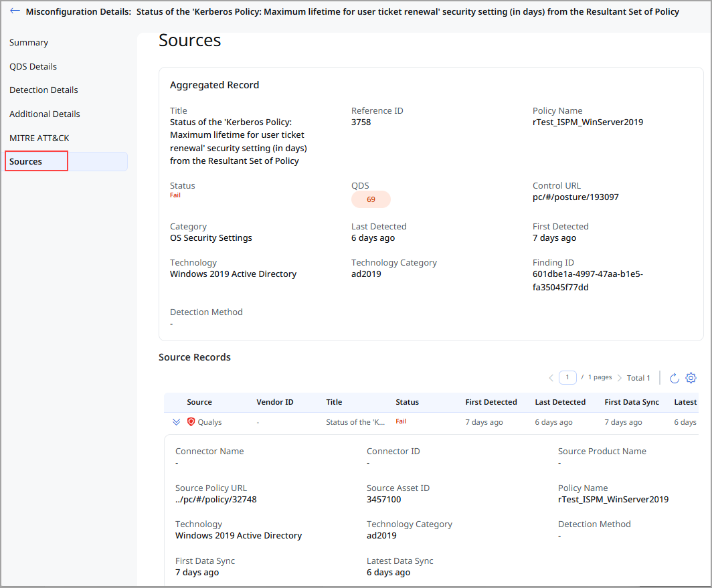Image resolution: width=712 pixels, height=588 pixels.
Task: Switch to QDS Details
Action: coord(33,66)
